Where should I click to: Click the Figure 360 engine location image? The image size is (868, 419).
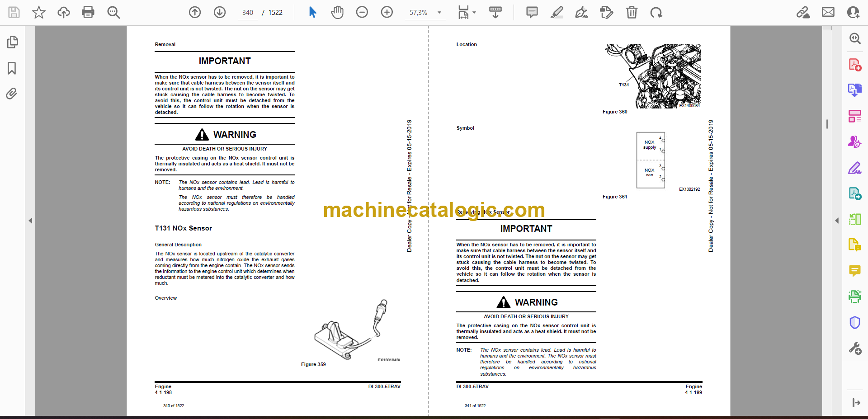coord(653,76)
